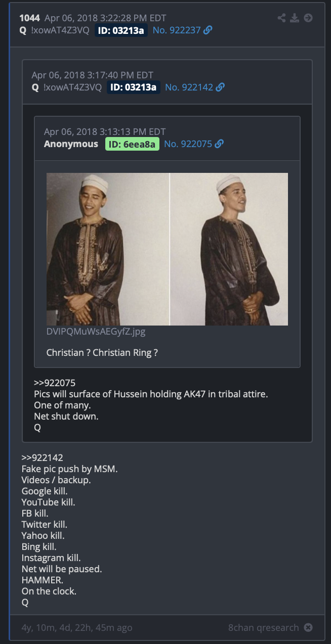Screen dimensions: 331x644
Task: Click link icon next to No. 922142
Action: click(x=220, y=87)
